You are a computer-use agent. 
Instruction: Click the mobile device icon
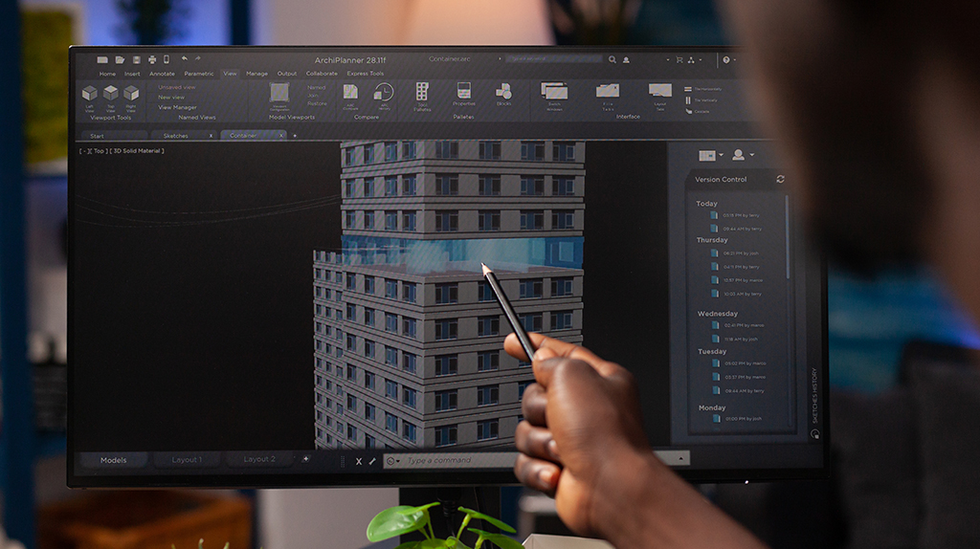167,59
